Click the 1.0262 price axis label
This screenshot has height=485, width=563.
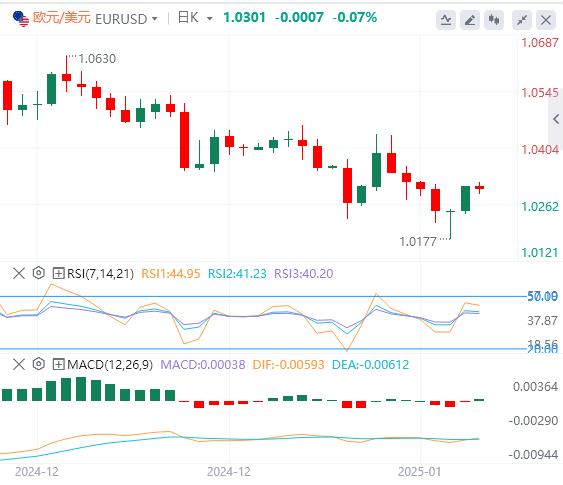click(540, 207)
